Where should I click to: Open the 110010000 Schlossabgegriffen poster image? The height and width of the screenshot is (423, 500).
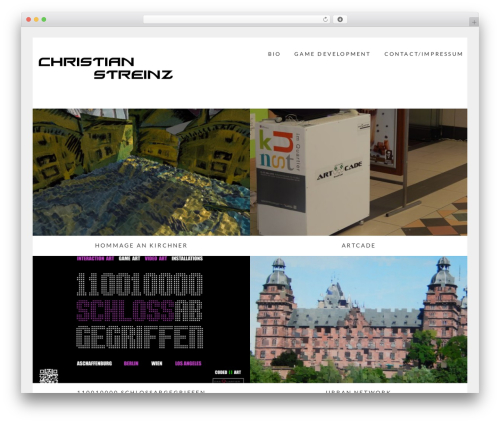click(141, 319)
